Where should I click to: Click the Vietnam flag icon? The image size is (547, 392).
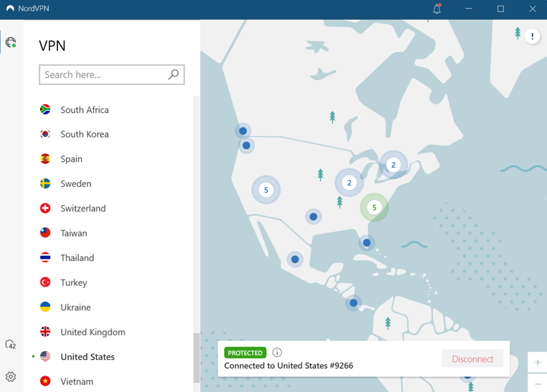tap(45, 381)
